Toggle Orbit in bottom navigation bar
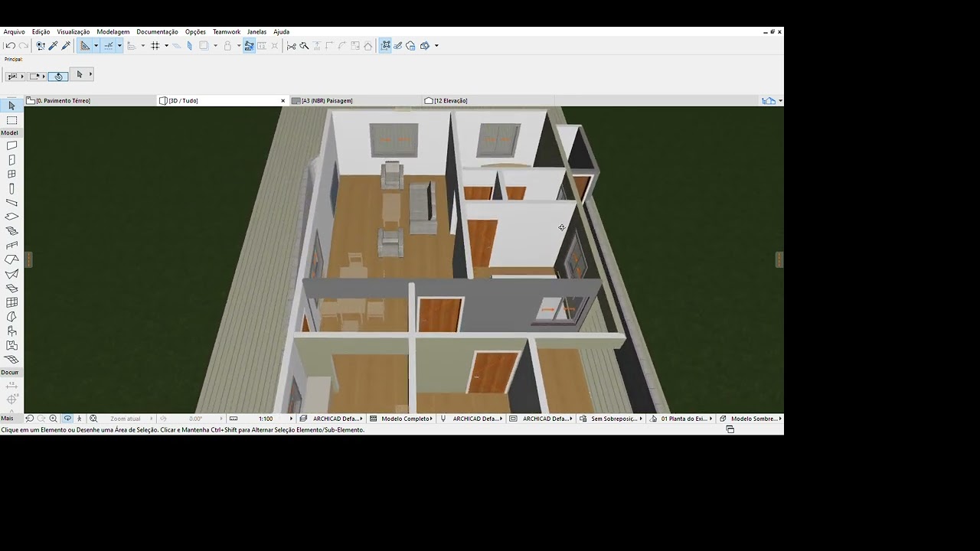 point(67,419)
